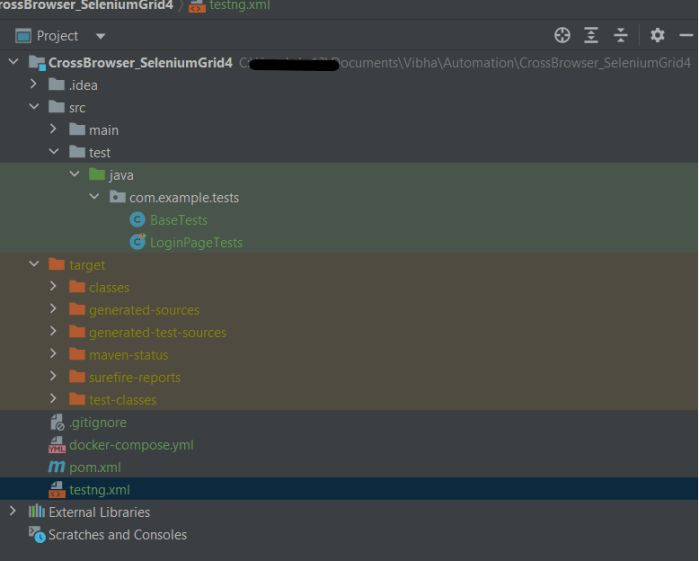Collapse the java folder chevron
The height and width of the screenshot is (561, 699).
tap(74, 174)
